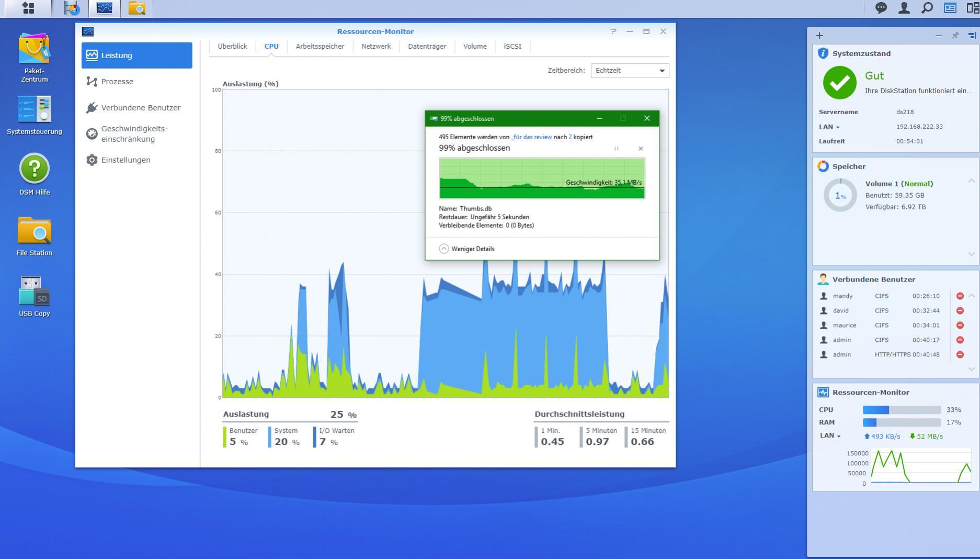Open USB Copy desktop shortcut
This screenshot has width=980, height=559.
coord(35,297)
